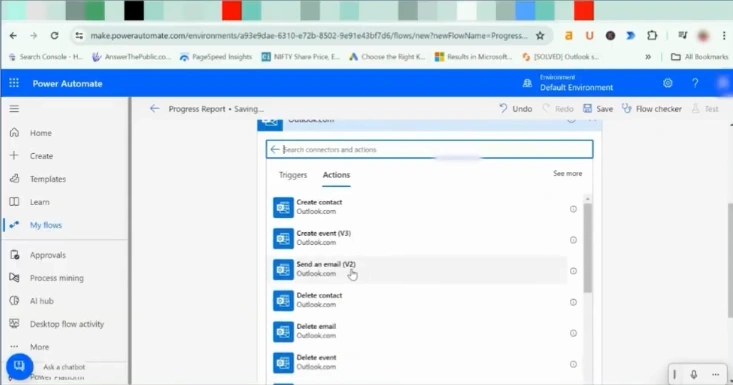Open AnswerThePublic bookmark
This screenshot has height=385, width=733.
[131, 57]
